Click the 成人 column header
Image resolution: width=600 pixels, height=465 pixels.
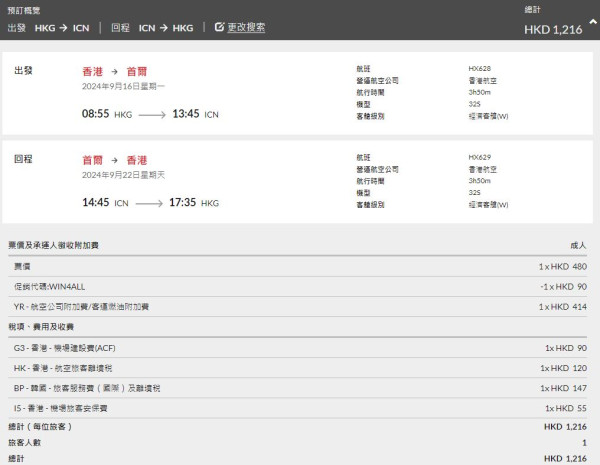[x=578, y=245]
